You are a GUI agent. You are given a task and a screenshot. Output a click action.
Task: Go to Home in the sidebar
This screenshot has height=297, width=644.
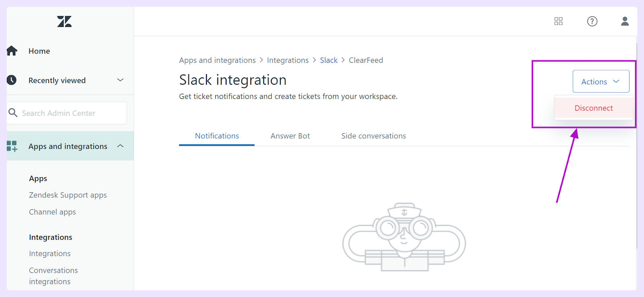point(39,51)
